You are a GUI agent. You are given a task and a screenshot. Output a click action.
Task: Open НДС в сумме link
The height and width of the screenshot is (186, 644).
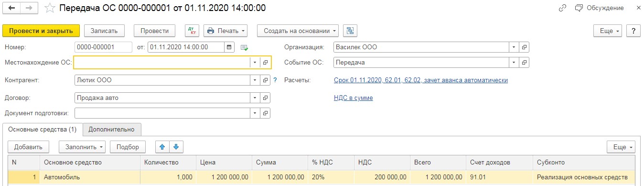point(354,98)
